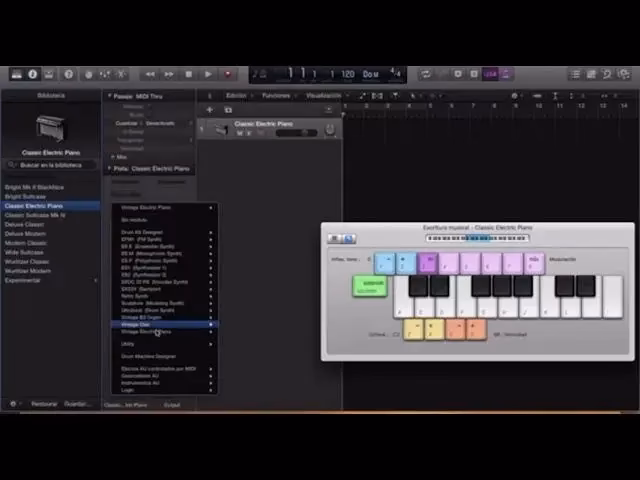
Task: Click the Buscar en la biblioteca search field
Action: pyautogui.click(x=51, y=165)
